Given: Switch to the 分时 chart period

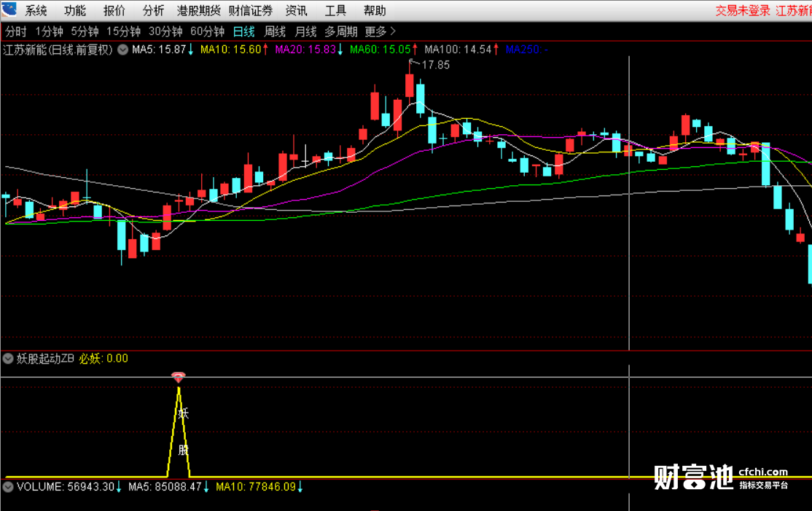Looking at the screenshot, I should click(15, 31).
